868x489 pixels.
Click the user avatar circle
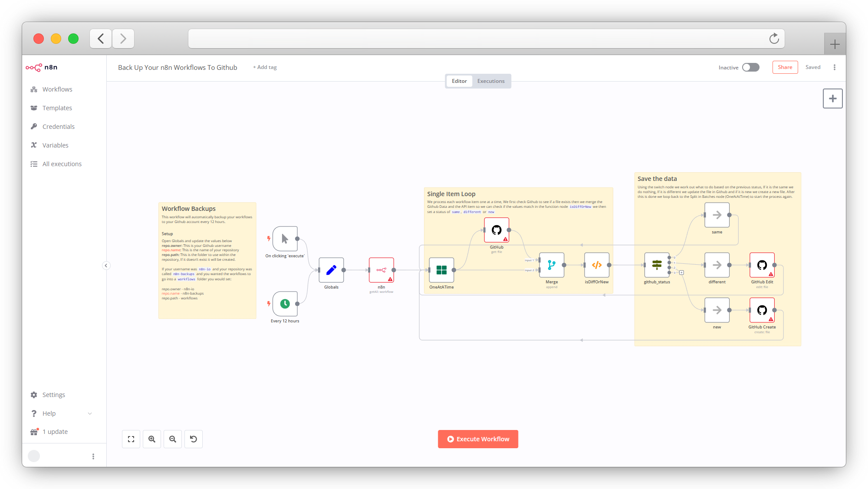tap(34, 456)
